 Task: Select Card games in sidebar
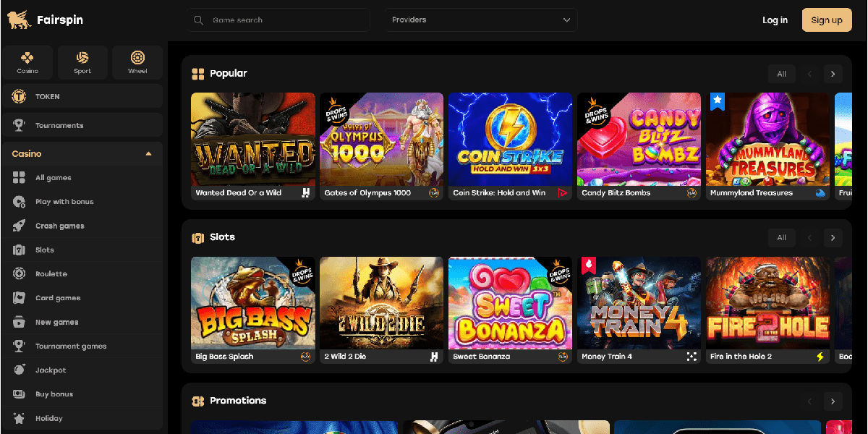(57, 298)
